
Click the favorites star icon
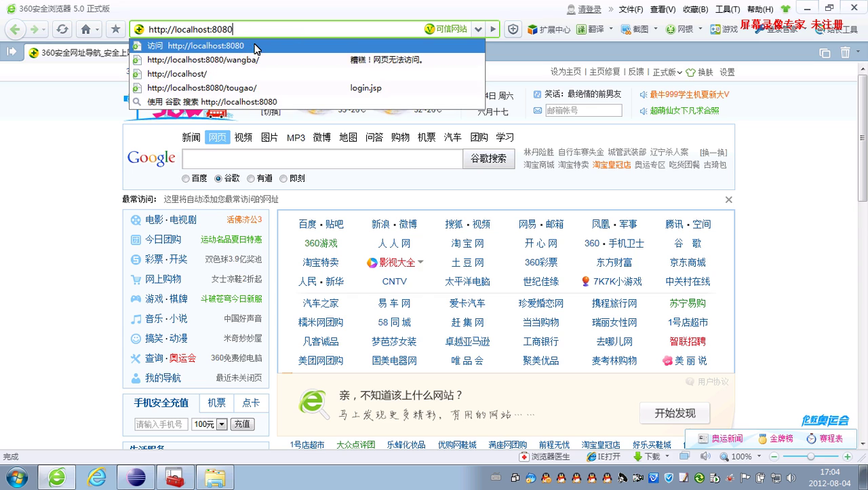pyautogui.click(x=115, y=29)
